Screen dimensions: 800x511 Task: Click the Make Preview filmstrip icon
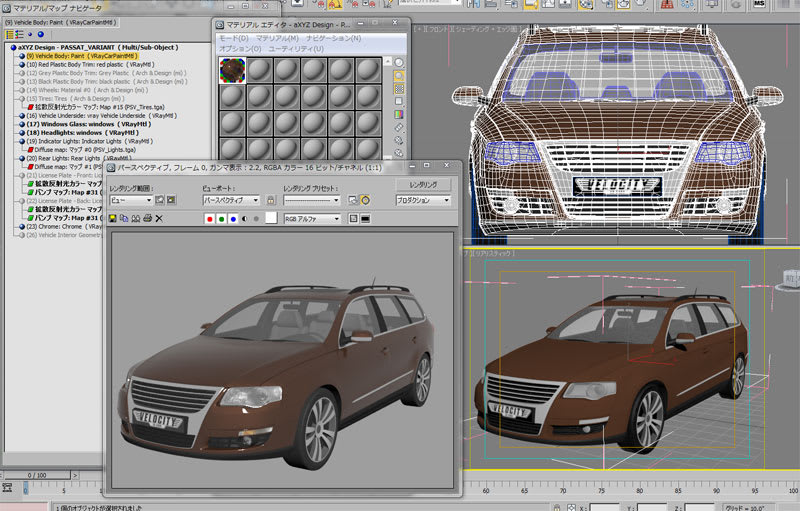pyautogui.click(x=398, y=127)
